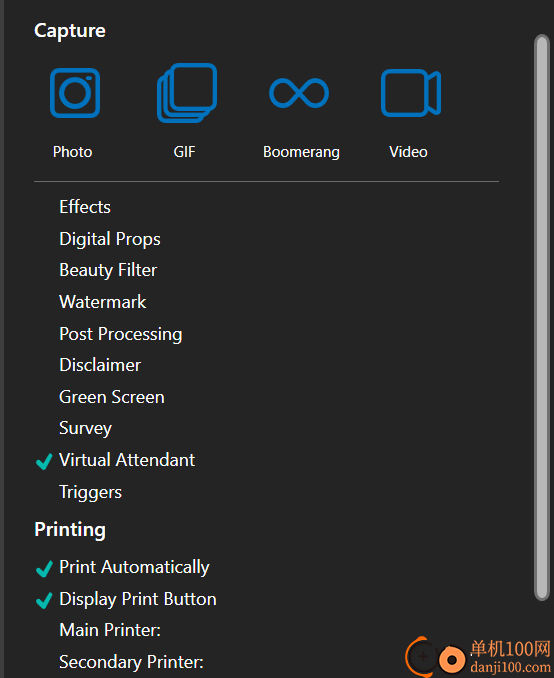Click the teal checkmark beside Virtual Attendant
This screenshot has height=678, width=554.
tap(44, 461)
